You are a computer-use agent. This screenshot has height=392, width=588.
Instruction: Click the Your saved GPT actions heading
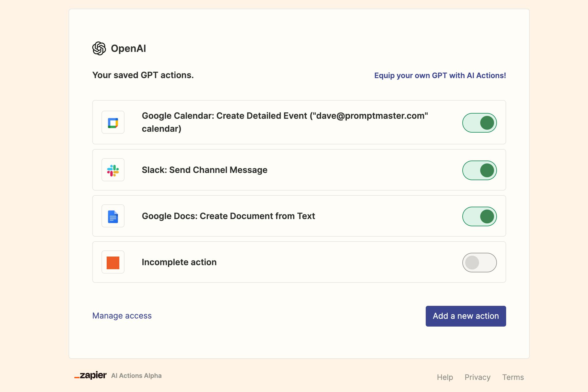pos(143,75)
